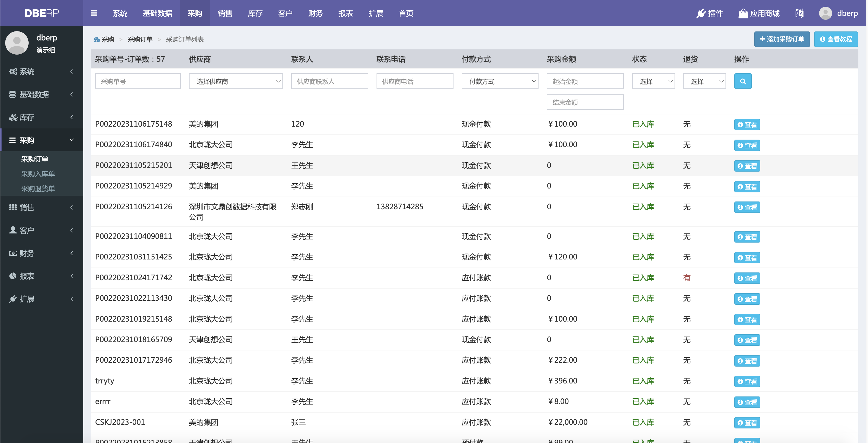Click the dberp user avatar in header

(x=825, y=13)
